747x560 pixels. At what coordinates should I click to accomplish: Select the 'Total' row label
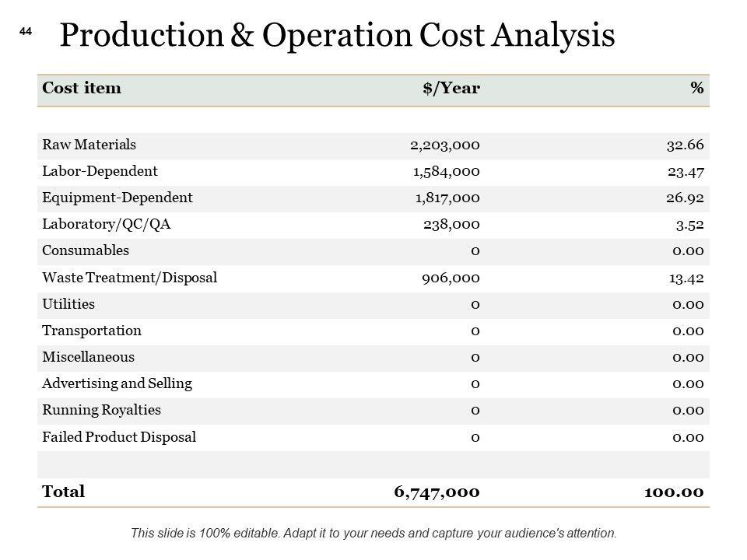pyautogui.click(x=64, y=492)
